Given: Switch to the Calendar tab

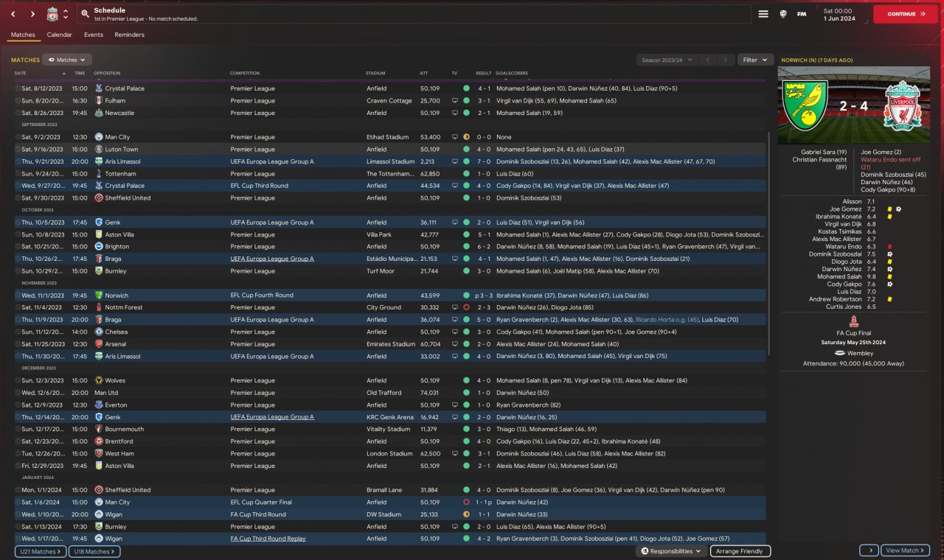Looking at the screenshot, I should [59, 35].
